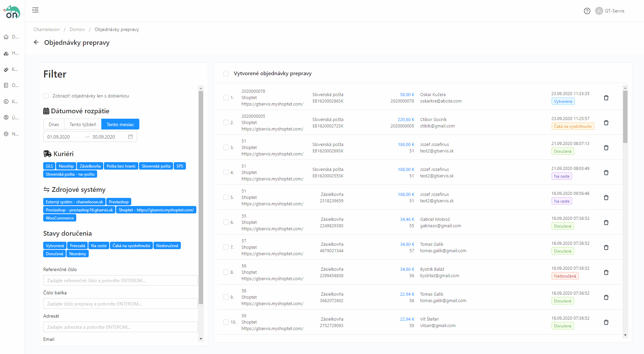Check the box for order 1
The height and width of the screenshot is (354, 644).
[226, 97]
